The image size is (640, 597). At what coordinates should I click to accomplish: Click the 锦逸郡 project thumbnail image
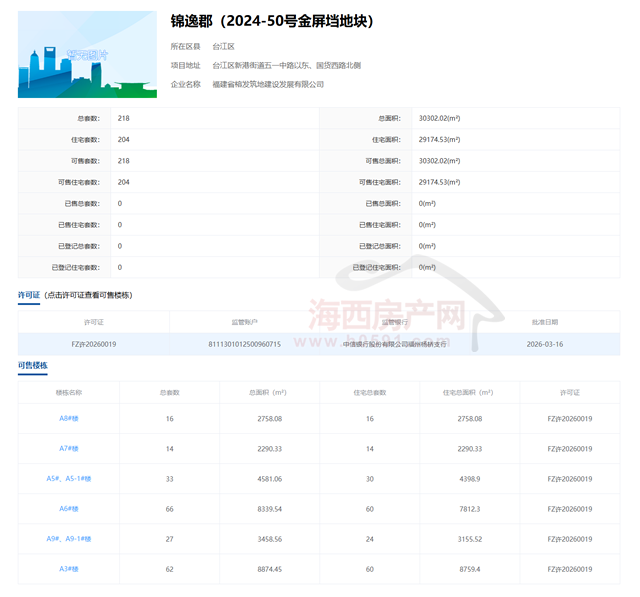pos(87,54)
